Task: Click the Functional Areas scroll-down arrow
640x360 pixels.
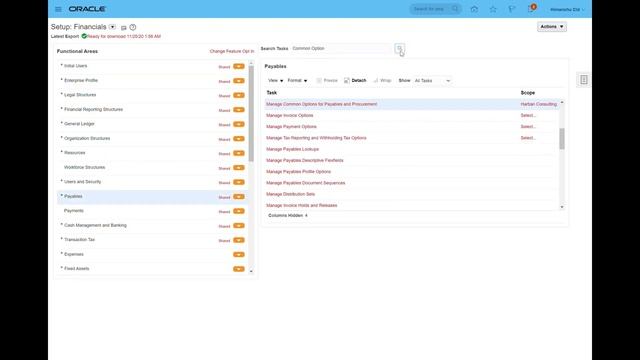Action: tap(251, 271)
